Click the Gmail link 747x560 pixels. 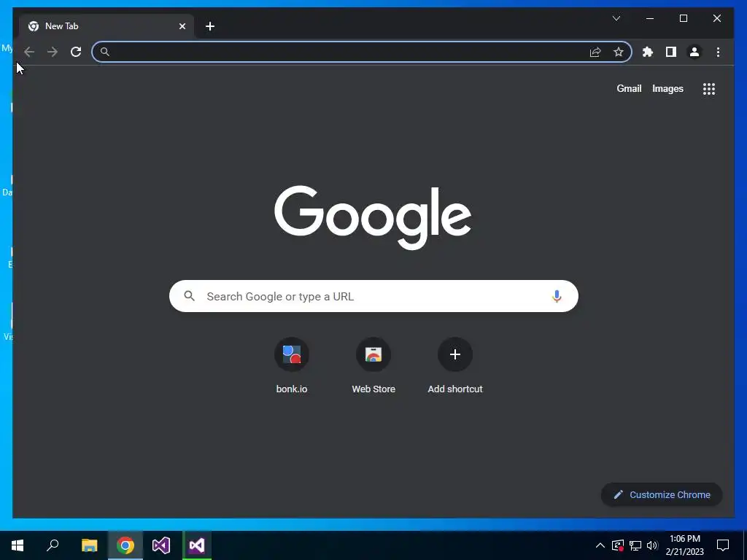click(629, 88)
